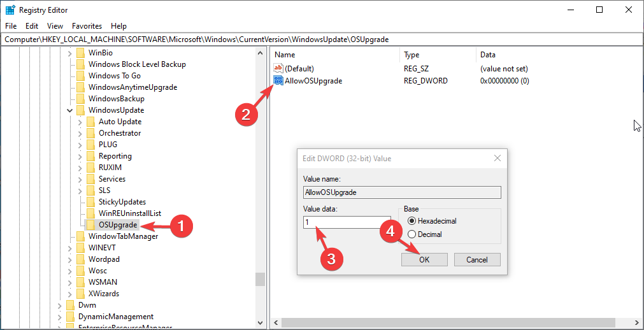The image size is (644, 330).
Task: Select the Windows To Go folder icon
Action: 81,76
